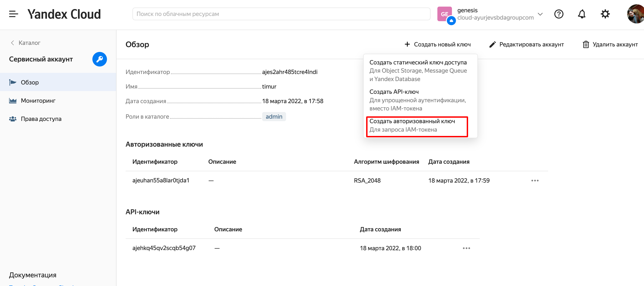Image resolution: width=644 pixels, height=286 pixels.
Task: Open actions menu for key ajehkq45qv2scqb54g07
Action: click(466, 248)
